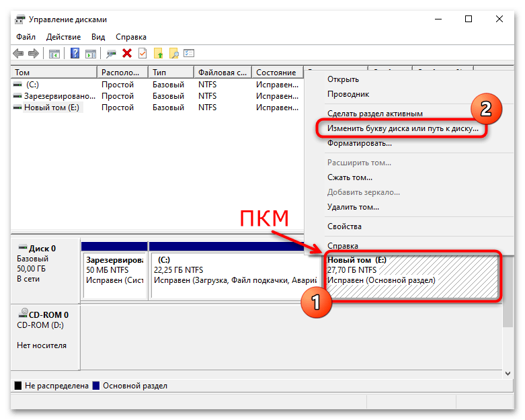Open the Действие menu
The height and width of the screenshot is (420, 525).
(x=63, y=37)
